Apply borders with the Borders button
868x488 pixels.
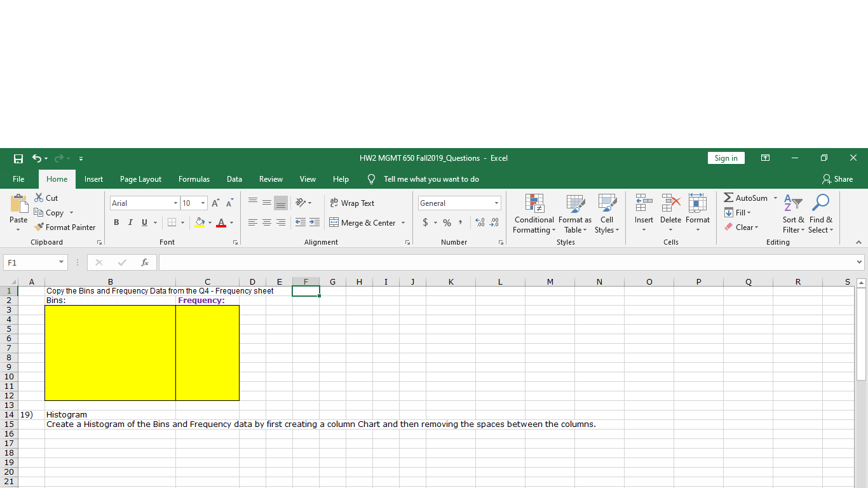(171, 222)
